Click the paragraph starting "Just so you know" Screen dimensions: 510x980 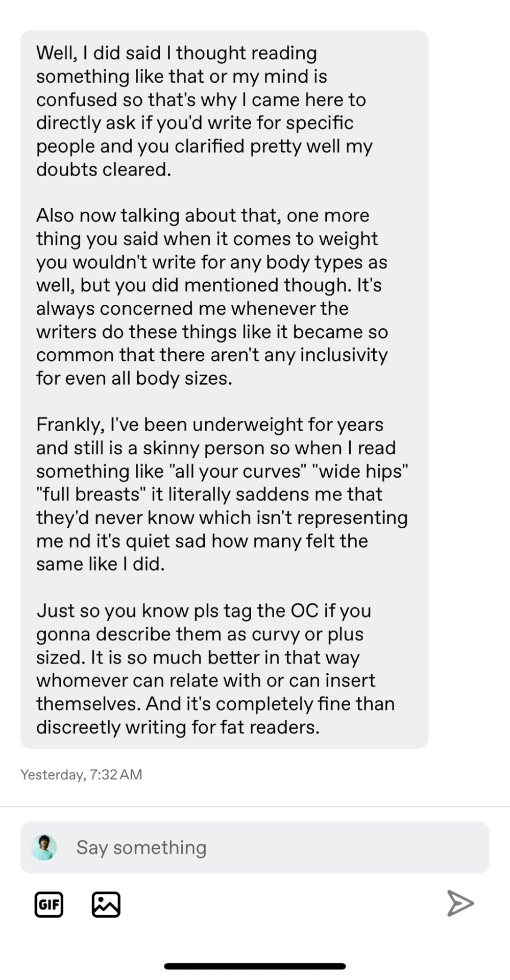215,669
